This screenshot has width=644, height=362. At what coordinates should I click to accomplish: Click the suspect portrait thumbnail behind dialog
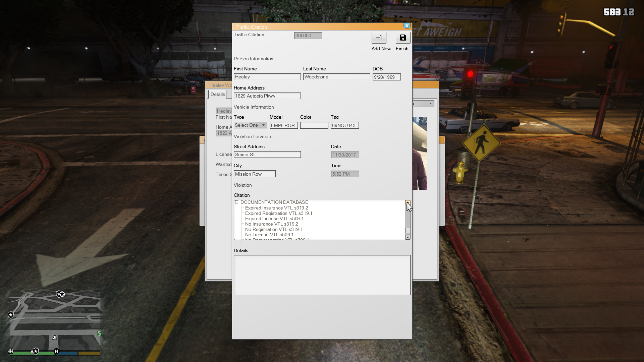420,154
